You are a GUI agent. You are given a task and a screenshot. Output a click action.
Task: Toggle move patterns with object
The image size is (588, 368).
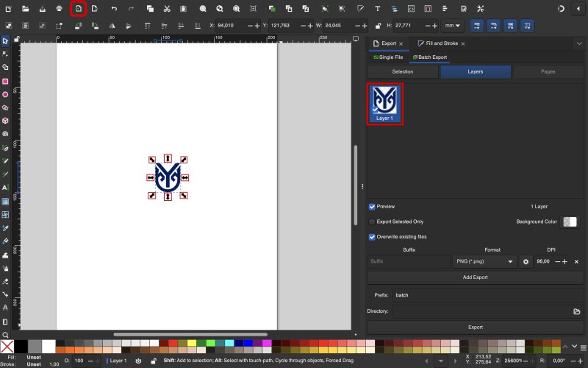pos(527,26)
